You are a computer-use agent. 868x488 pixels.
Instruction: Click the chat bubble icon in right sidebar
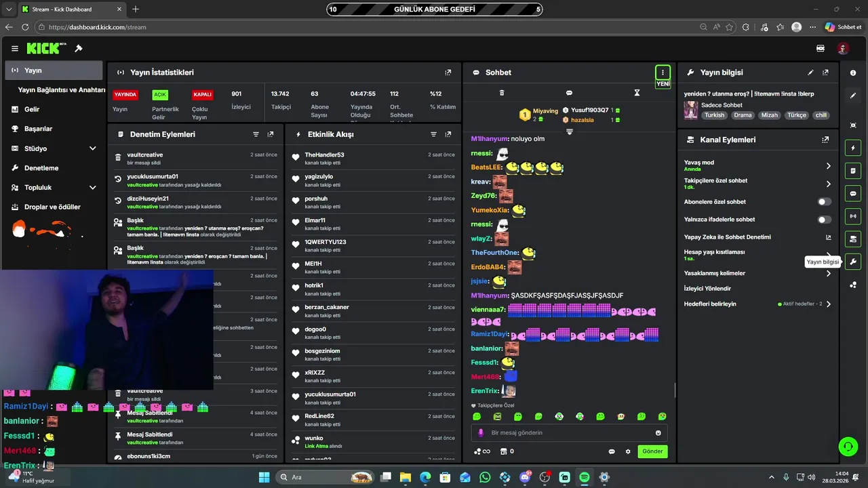[x=853, y=193]
